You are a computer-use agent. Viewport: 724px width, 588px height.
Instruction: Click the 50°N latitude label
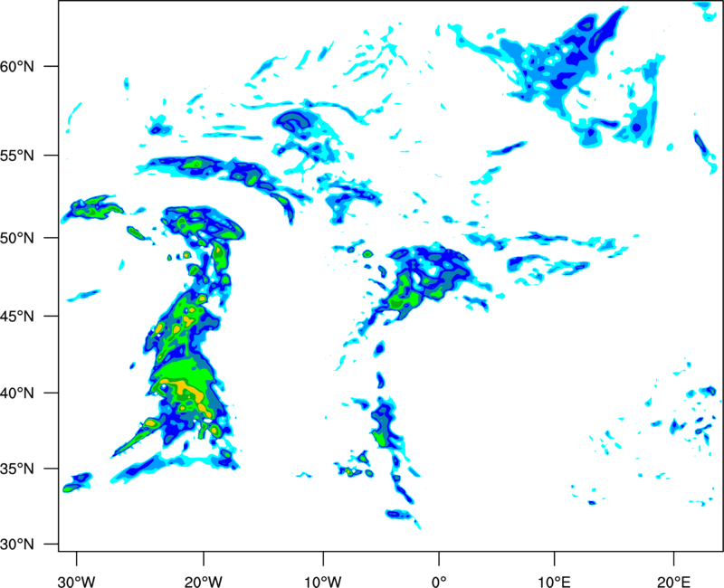click(17, 238)
